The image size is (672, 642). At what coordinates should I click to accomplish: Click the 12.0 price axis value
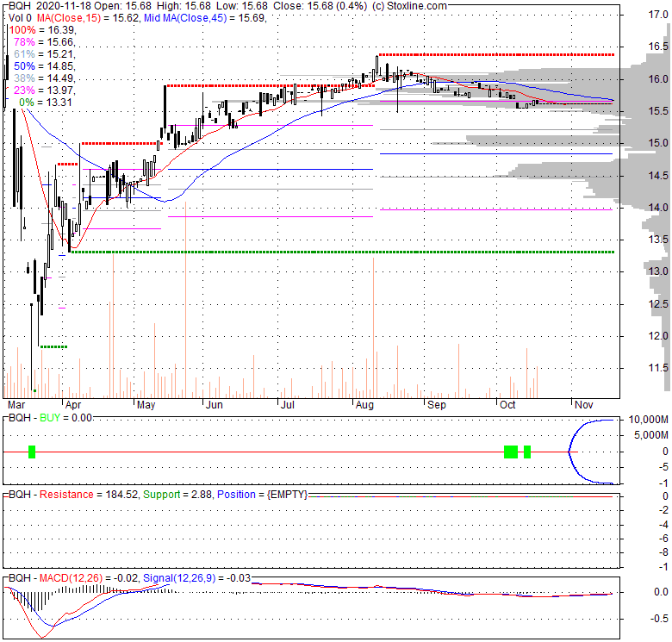(658, 335)
